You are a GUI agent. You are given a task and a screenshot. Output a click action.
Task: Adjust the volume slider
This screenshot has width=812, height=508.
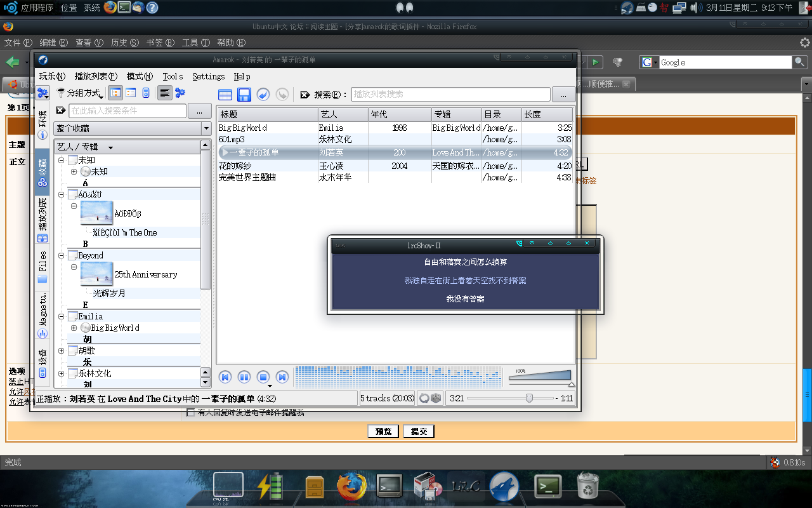(541, 377)
